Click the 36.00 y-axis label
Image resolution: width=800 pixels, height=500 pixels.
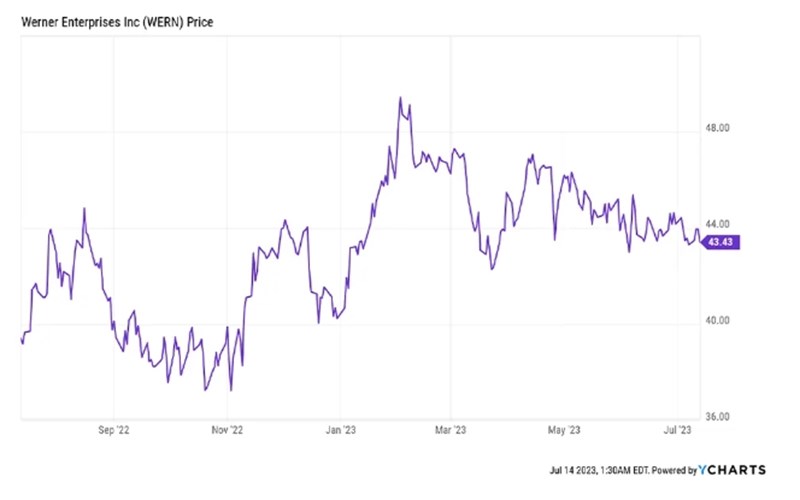click(x=721, y=416)
